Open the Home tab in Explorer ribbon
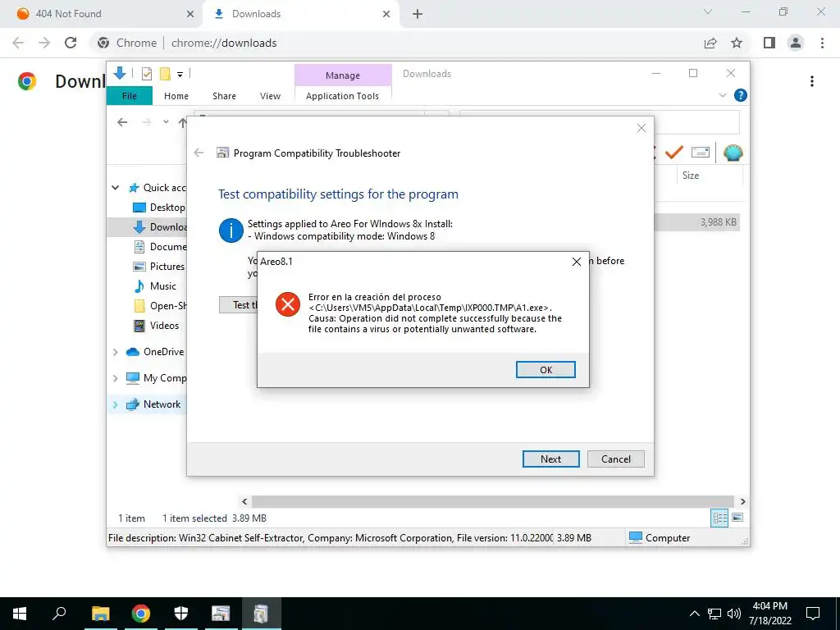Viewport: 840px width, 630px height. point(176,96)
